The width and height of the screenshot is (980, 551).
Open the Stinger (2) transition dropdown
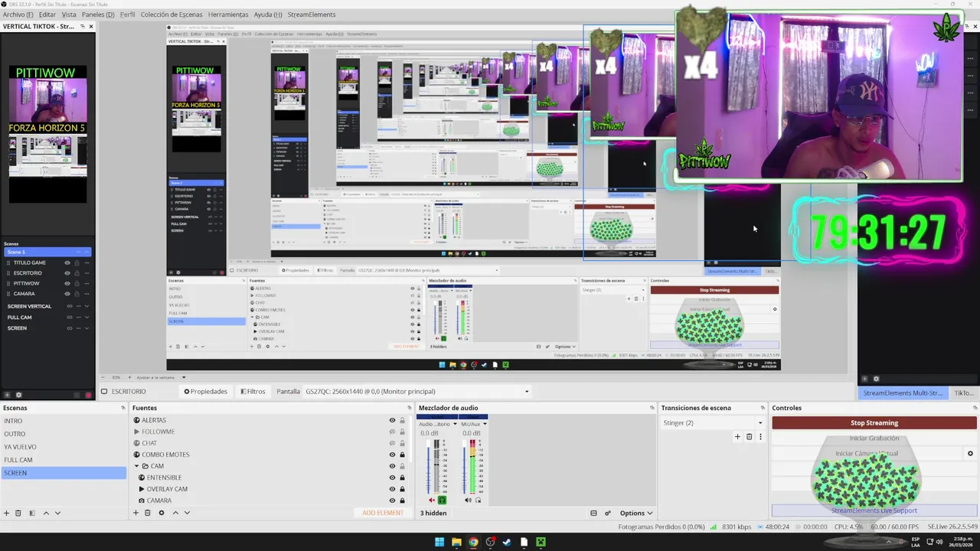tap(713, 422)
